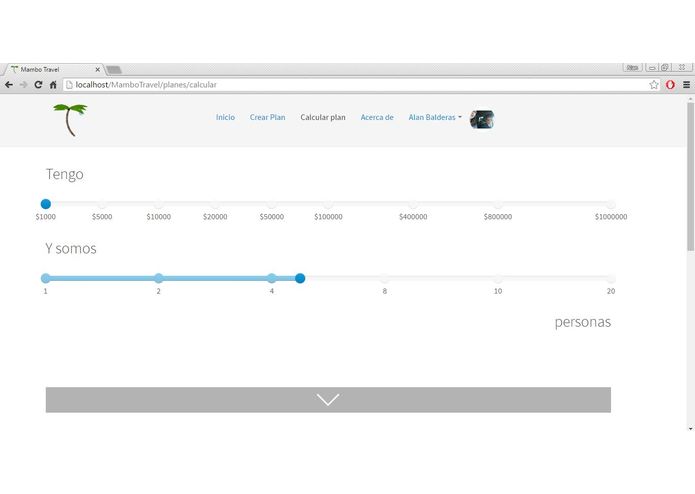Go to the Inicio page

click(x=225, y=117)
